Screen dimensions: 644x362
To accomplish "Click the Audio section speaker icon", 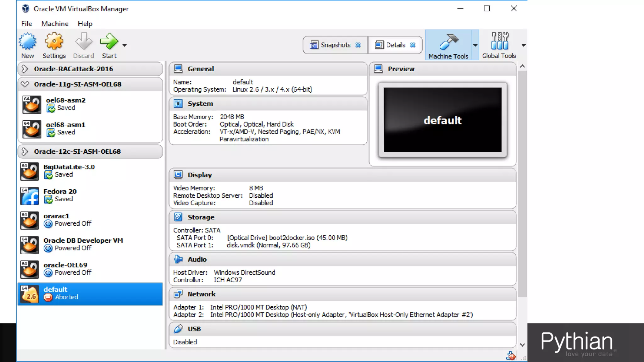I will pos(178,259).
